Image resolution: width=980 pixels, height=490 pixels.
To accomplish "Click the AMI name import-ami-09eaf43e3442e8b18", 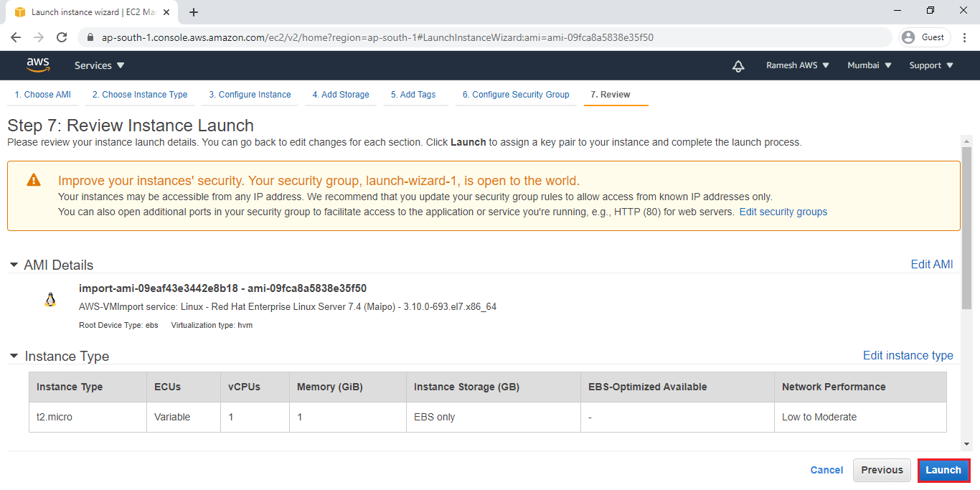I will [158, 288].
